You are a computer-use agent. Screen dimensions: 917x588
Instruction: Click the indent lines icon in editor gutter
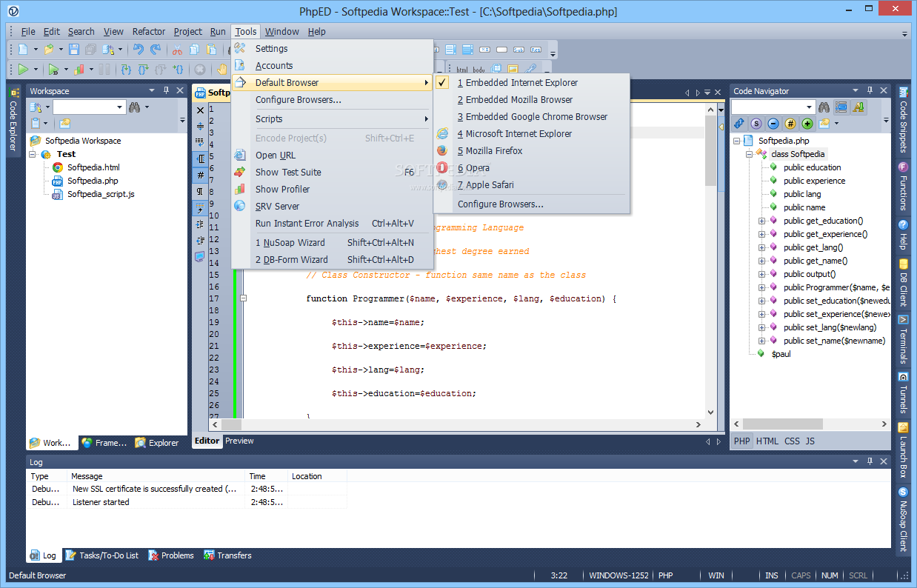(200, 224)
